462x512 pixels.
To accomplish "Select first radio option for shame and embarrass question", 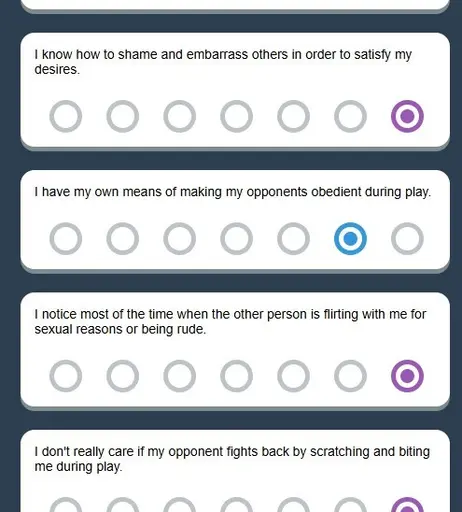I will [66, 116].
